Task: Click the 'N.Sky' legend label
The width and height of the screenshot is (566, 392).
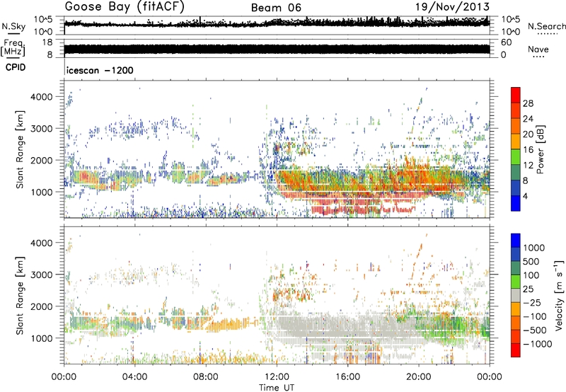Action: tap(13, 27)
